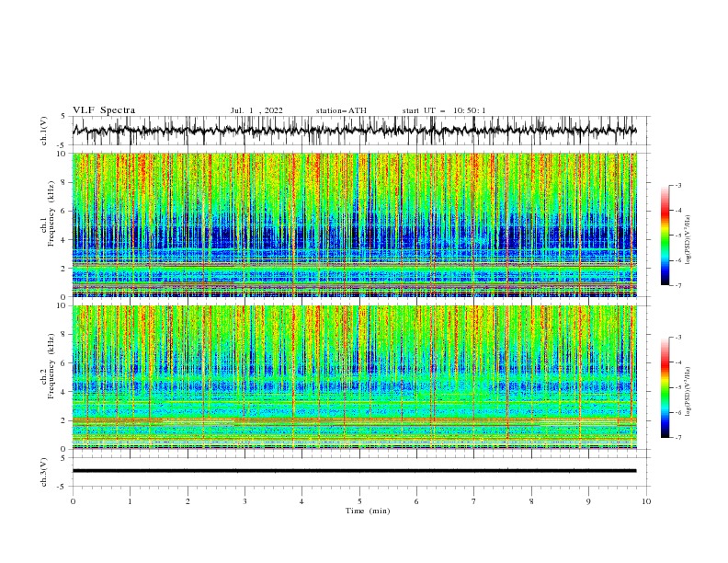
Task: Click the "8" kHz tick on the ch.1 frequency axis
Action: tap(63, 182)
